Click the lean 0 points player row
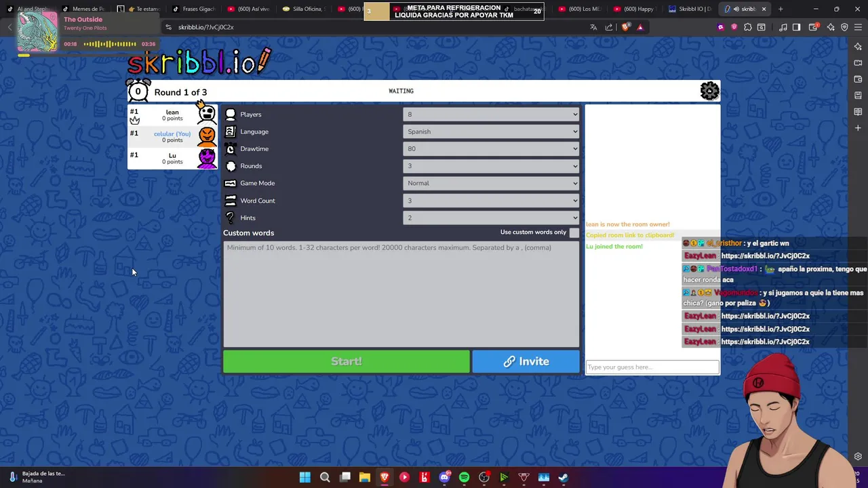This screenshot has width=868, height=488. point(172,115)
